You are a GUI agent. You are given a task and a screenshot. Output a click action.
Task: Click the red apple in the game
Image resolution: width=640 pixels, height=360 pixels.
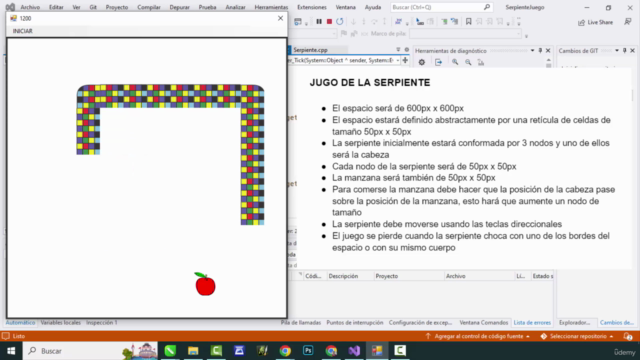(x=205, y=284)
